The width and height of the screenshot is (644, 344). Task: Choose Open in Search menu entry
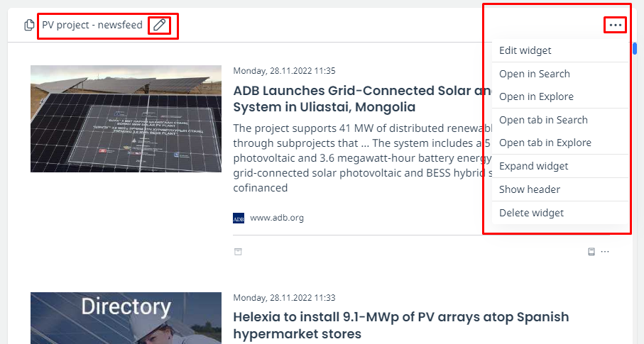click(534, 74)
